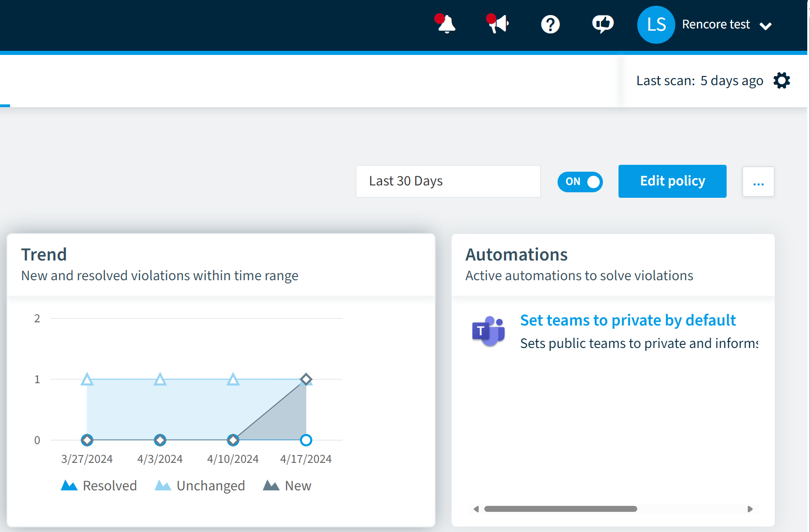Click the Automations horizontal scrollbar thumb
This screenshot has height=532, width=810.
560,509
